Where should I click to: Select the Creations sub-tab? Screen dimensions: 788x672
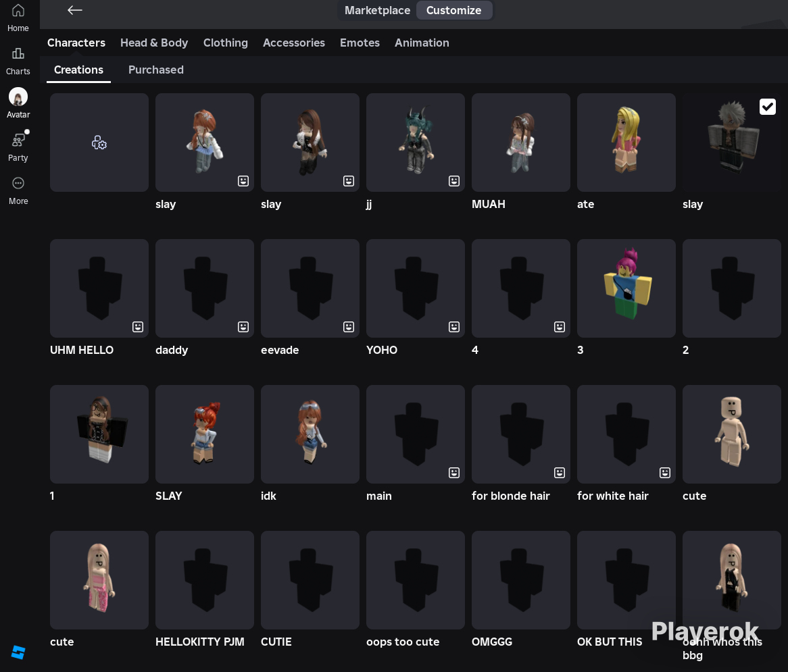tap(78, 70)
